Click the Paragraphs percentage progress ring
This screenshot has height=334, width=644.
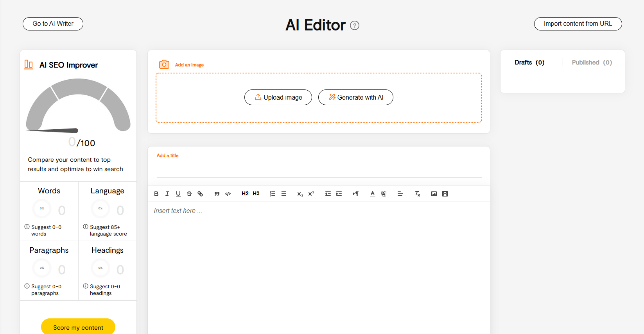point(42,268)
